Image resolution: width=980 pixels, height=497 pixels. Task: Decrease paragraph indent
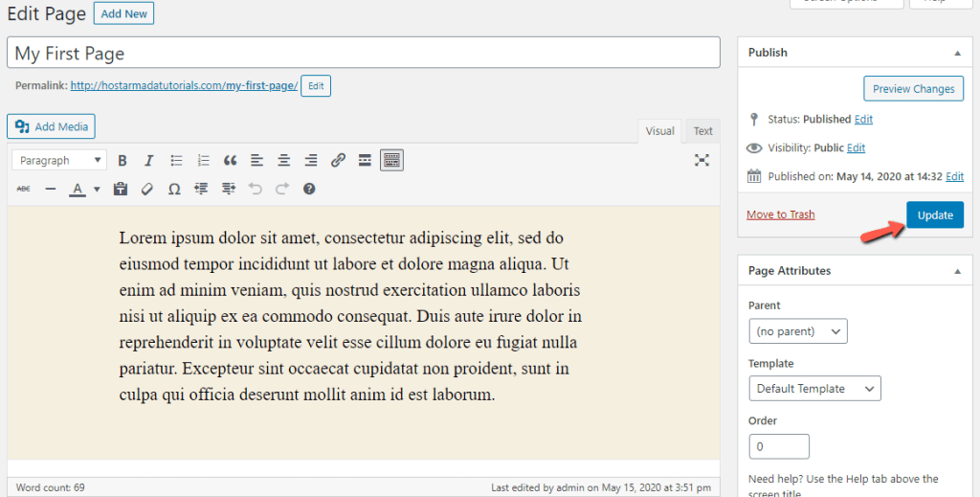click(201, 189)
